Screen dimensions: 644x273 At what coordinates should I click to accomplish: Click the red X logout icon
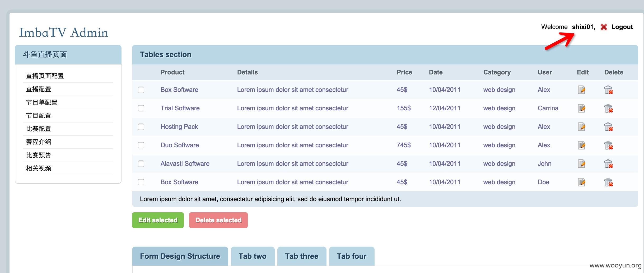[x=604, y=27]
